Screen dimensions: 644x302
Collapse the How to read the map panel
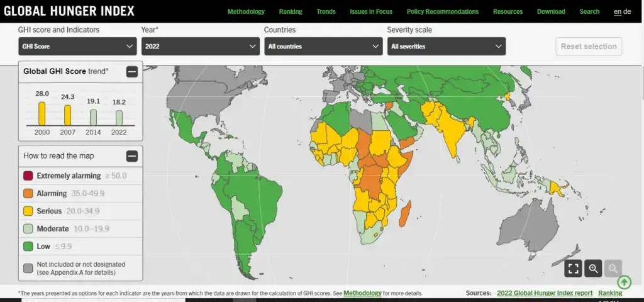tap(132, 156)
